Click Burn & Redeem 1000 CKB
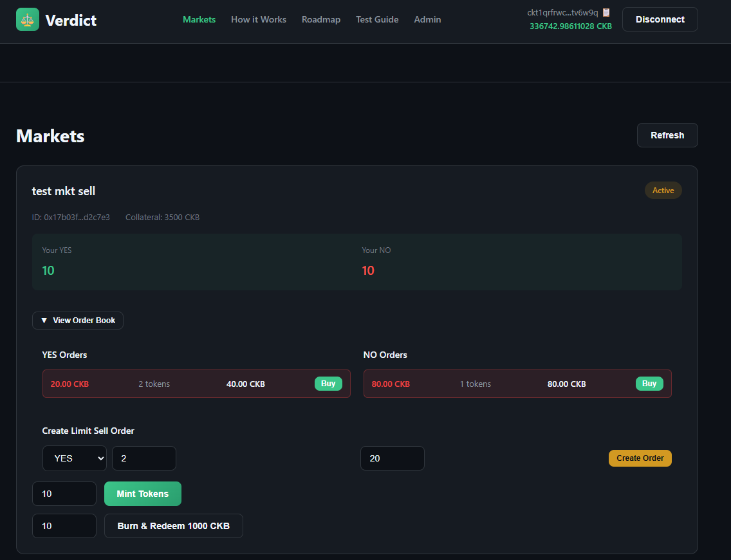This screenshot has height=560, width=731. pos(174,526)
